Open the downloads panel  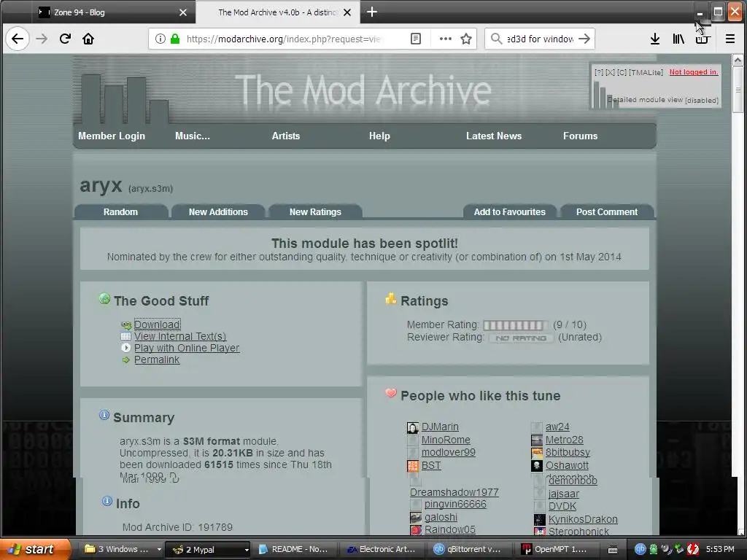655,39
